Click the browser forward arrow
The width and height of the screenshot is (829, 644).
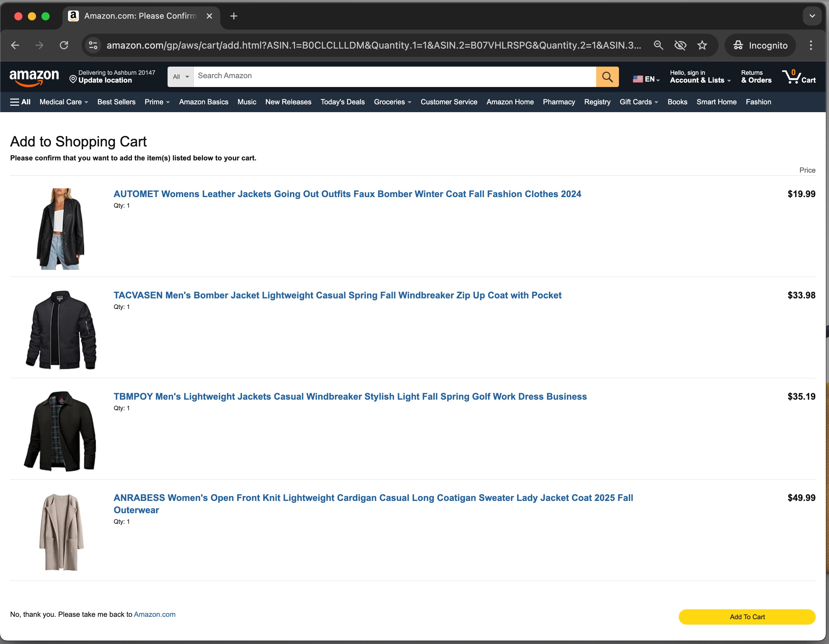pyautogui.click(x=39, y=46)
